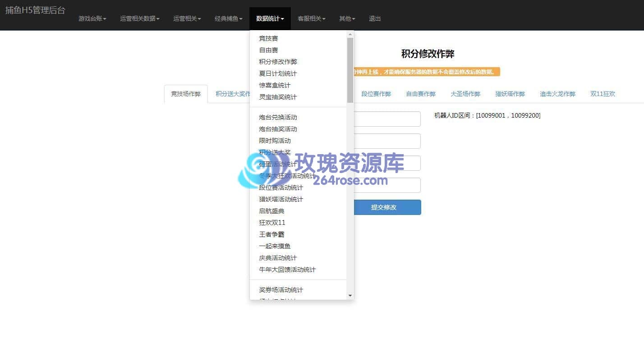Switch to the 双11狂欢 tab
The height and width of the screenshot is (338, 644).
click(x=603, y=94)
